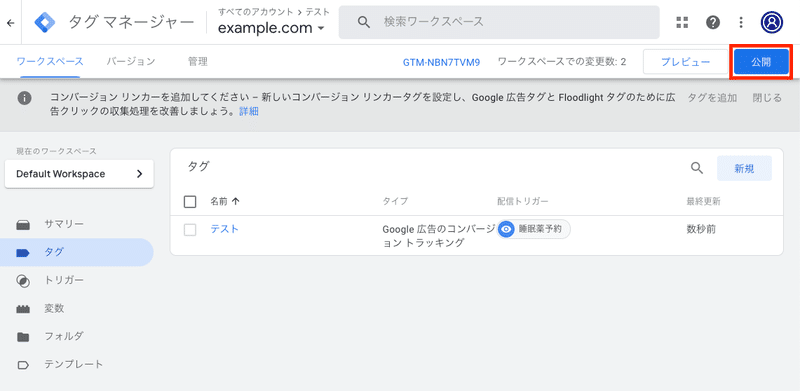This screenshot has height=391, width=800.
Task: Go back using the left arrow icon
Action: point(10,22)
